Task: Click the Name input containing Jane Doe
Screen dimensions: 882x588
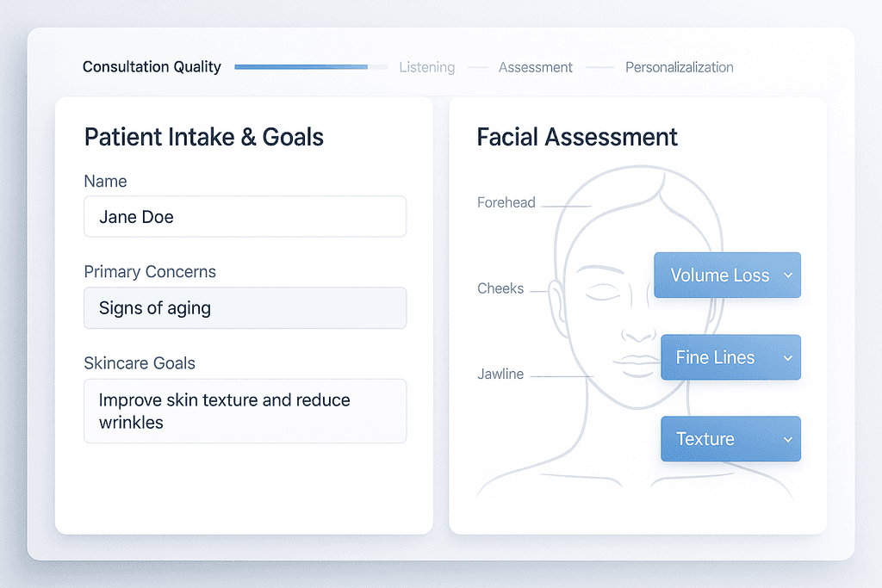Action: pos(245,216)
